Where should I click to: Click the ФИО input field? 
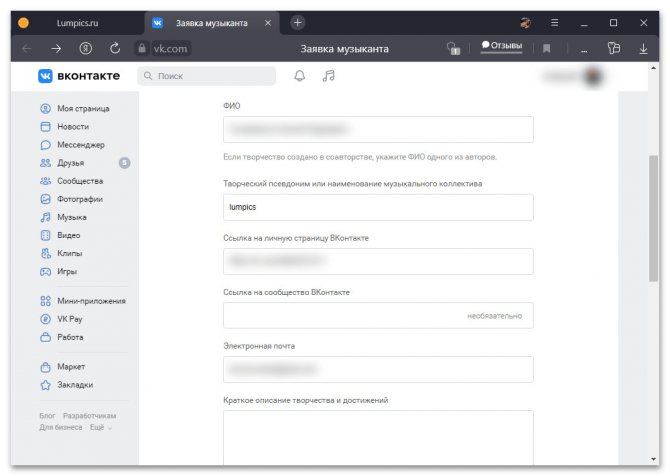378,129
